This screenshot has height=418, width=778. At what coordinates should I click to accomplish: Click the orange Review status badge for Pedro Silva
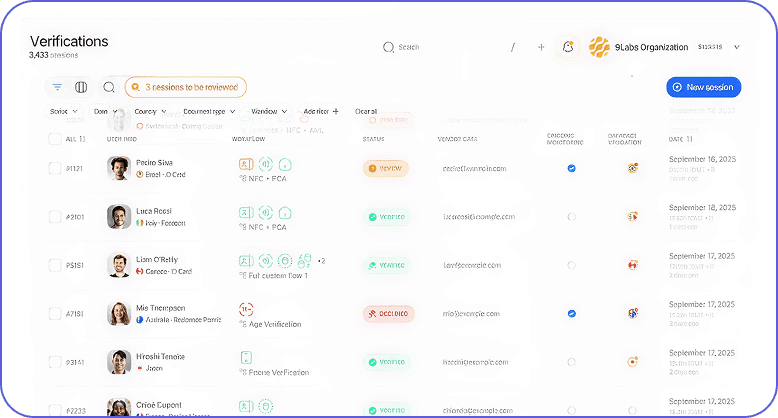click(386, 168)
